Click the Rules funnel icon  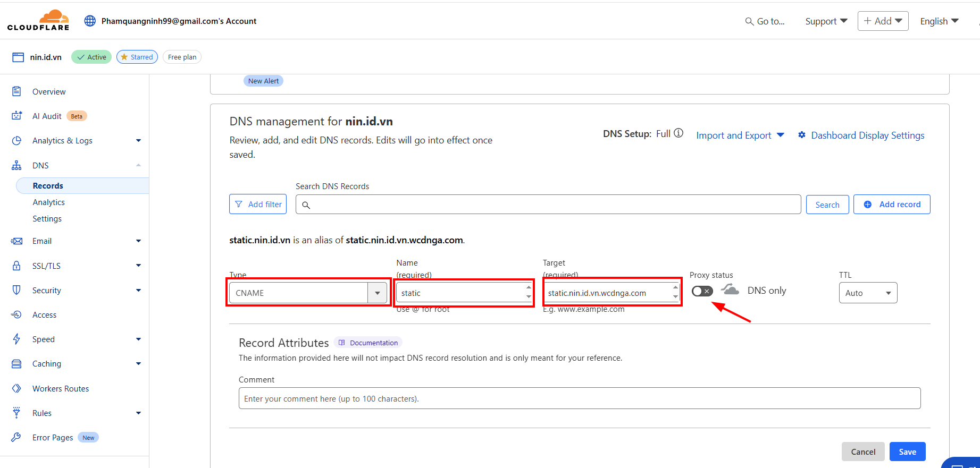point(16,413)
